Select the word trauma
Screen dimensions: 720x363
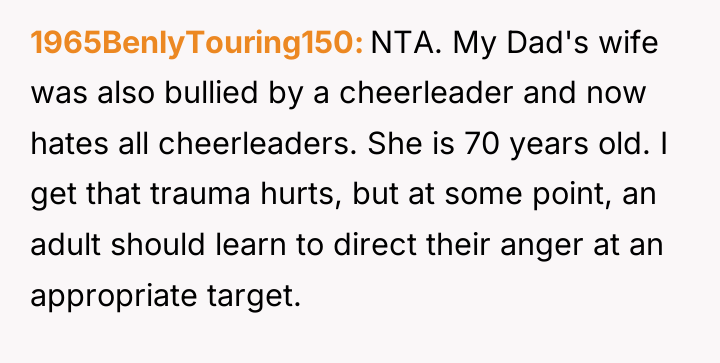[x=200, y=195]
